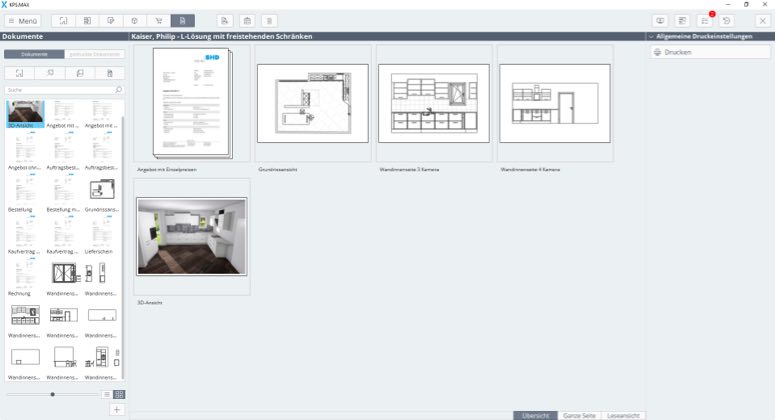The image size is (775, 420).
Task: Switch to Leseansicht view
Action: (x=624, y=414)
